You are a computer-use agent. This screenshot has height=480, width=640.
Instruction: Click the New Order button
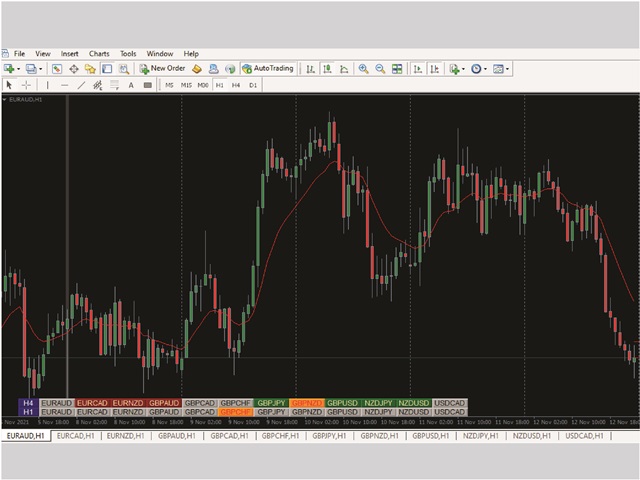pos(161,69)
